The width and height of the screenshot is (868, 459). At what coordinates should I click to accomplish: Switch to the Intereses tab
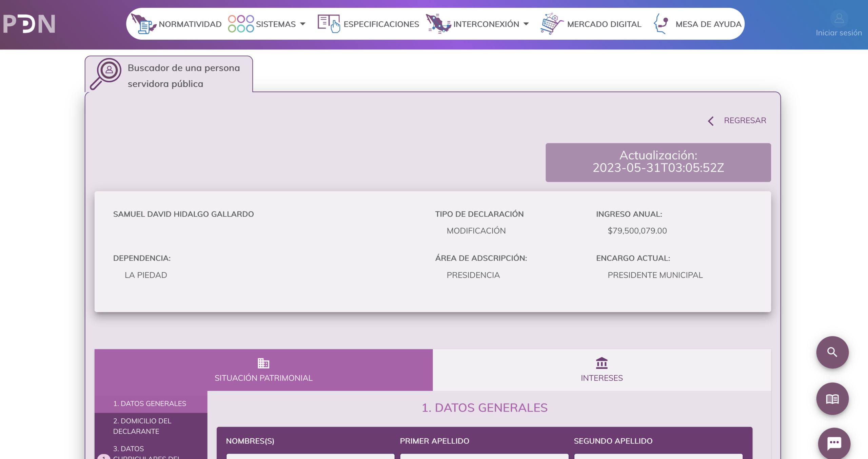coord(602,370)
